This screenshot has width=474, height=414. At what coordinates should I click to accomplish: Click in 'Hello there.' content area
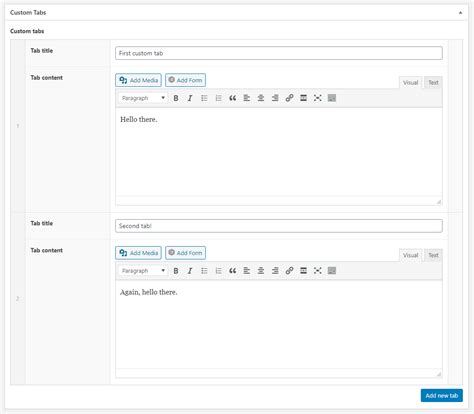[279, 152]
